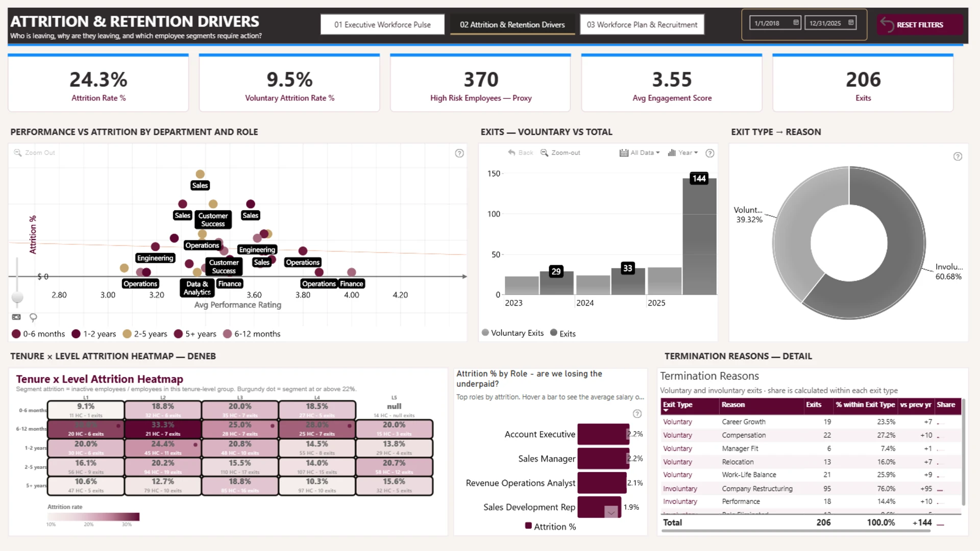Click the termination table horizontal scrollbar
Screen dimensions: 980x551
[x=796, y=531]
